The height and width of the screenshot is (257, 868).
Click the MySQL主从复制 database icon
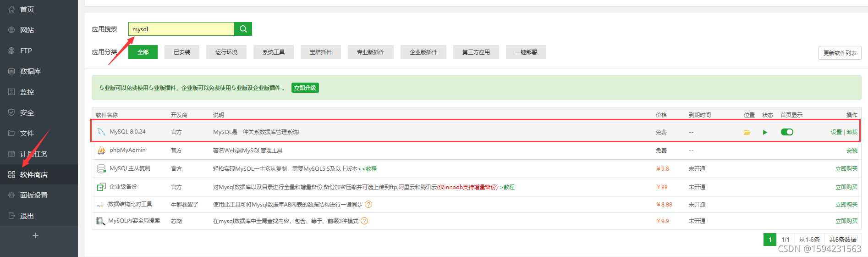tap(101, 168)
